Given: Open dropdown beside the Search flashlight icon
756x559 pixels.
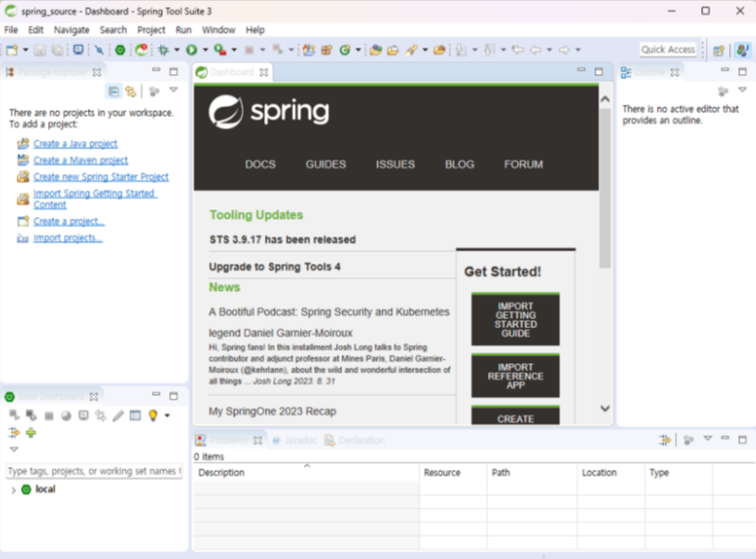Looking at the screenshot, I should coord(424,50).
